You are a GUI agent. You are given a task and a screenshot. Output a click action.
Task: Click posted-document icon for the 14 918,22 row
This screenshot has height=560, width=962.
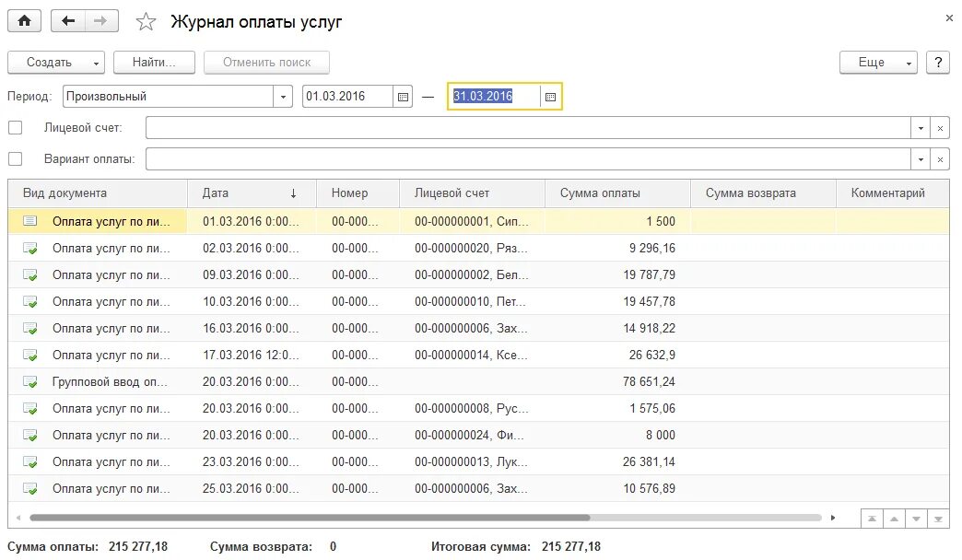pyautogui.click(x=30, y=328)
